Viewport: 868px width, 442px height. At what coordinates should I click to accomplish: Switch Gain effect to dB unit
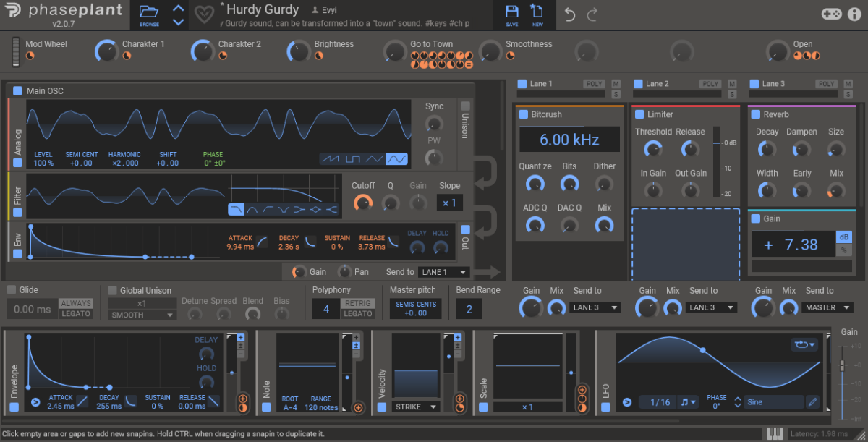pyautogui.click(x=843, y=237)
